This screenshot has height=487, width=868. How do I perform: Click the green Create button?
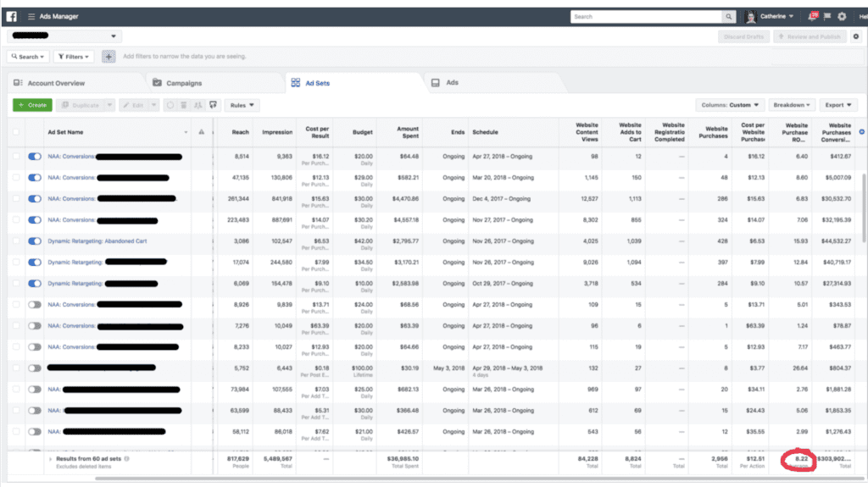(x=31, y=105)
